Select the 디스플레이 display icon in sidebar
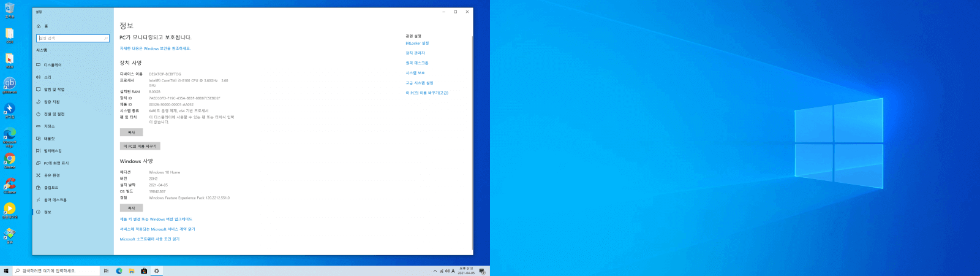Image resolution: width=980 pixels, height=276 pixels. click(x=39, y=65)
